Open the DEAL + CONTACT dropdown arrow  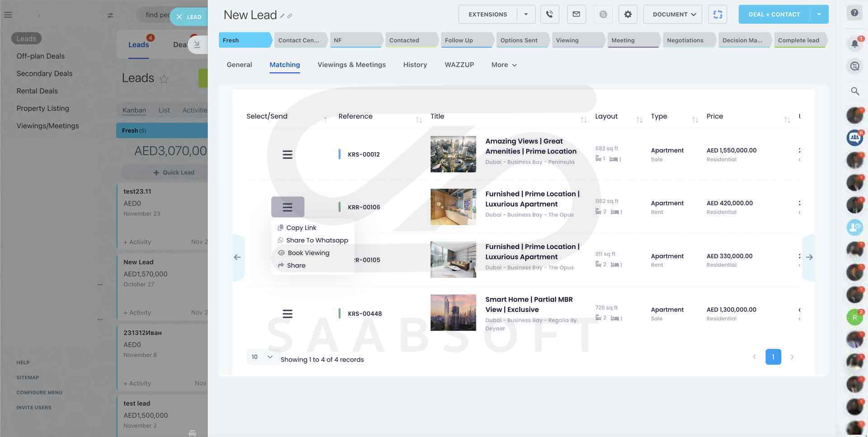(x=819, y=14)
